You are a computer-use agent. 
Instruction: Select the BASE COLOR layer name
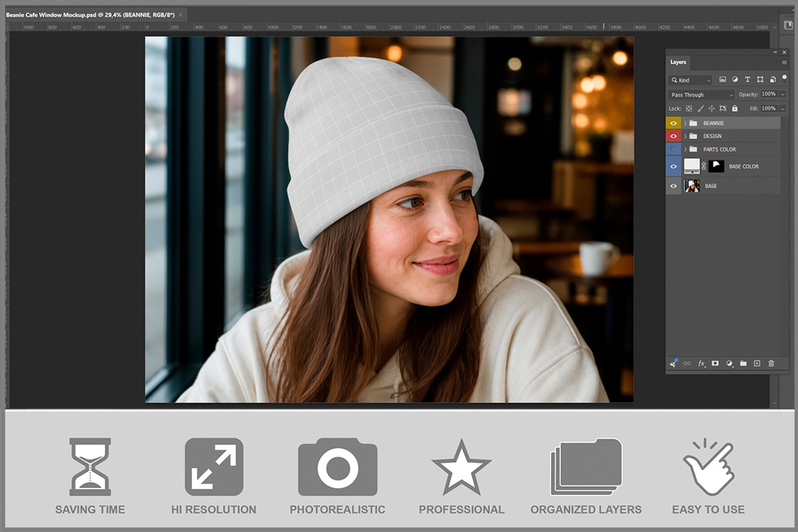[x=744, y=166]
